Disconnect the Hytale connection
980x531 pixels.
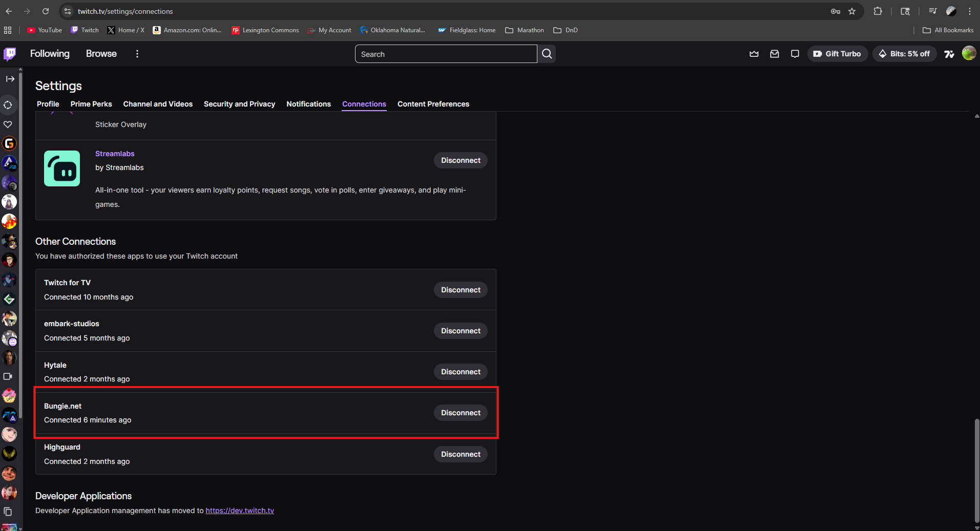coord(460,372)
